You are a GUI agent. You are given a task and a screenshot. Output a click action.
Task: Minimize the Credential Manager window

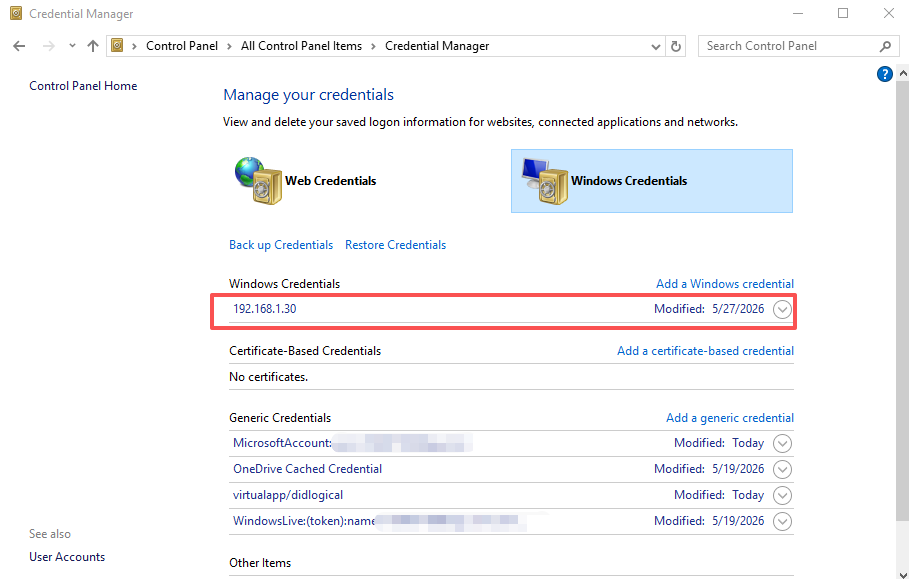(798, 13)
